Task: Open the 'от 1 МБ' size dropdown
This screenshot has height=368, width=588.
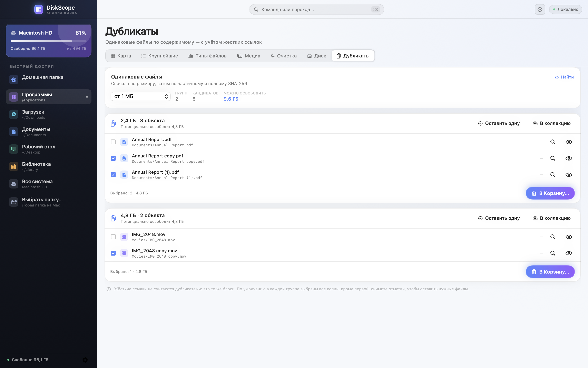Action: [141, 96]
